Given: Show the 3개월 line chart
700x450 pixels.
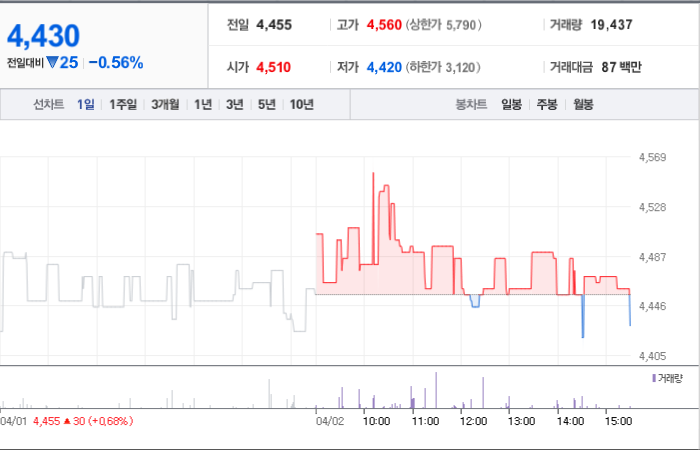Looking at the screenshot, I should click(x=165, y=104).
